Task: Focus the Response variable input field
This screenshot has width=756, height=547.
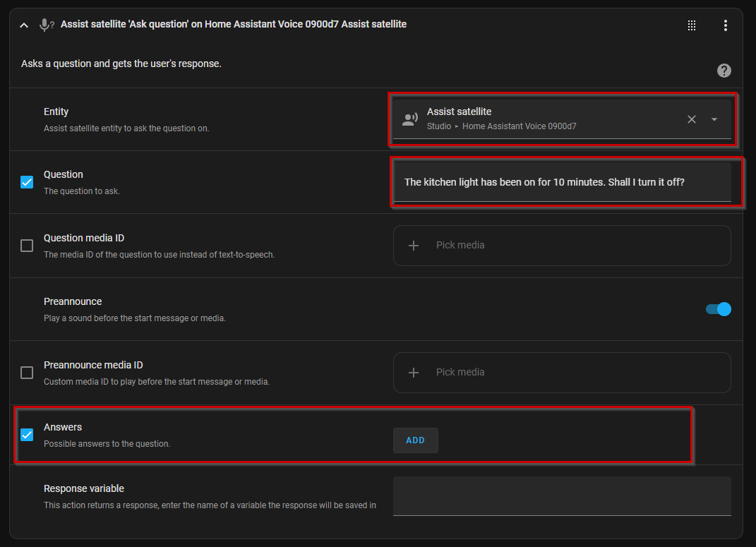Action: 562,496
